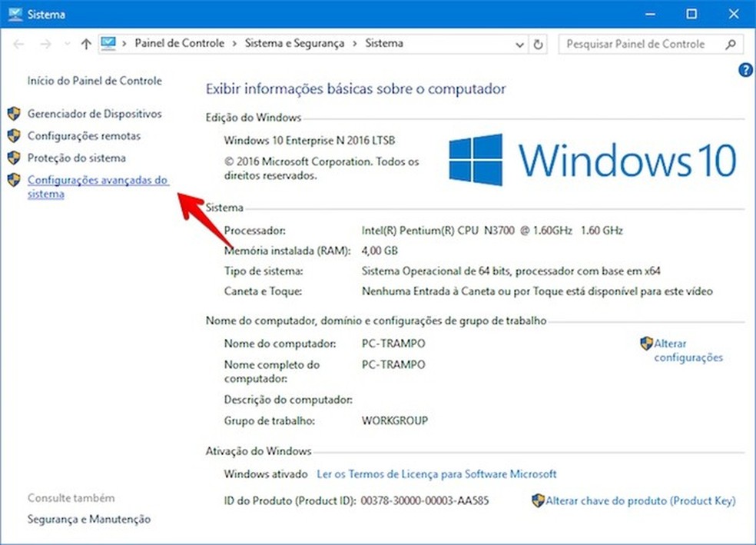The image size is (756, 545).
Task: Click Alterar configurações link
Action: pyautogui.click(x=688, y=351)
